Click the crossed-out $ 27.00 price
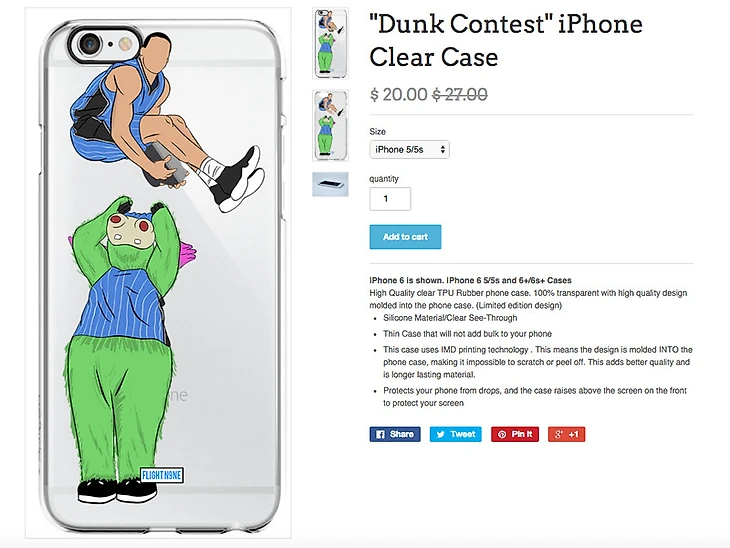The image size is (730, 548). (x=460, y=95)
